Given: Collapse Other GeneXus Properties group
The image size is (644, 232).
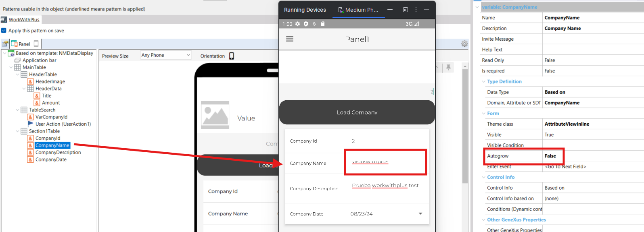Looking at the screenshot, I should (x=484, y=220).
